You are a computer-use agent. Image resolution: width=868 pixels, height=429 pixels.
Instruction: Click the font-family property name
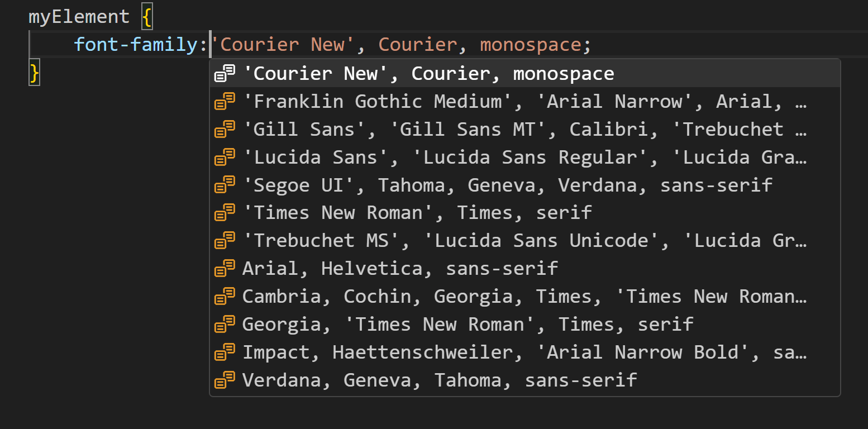[x=136, y=44]
